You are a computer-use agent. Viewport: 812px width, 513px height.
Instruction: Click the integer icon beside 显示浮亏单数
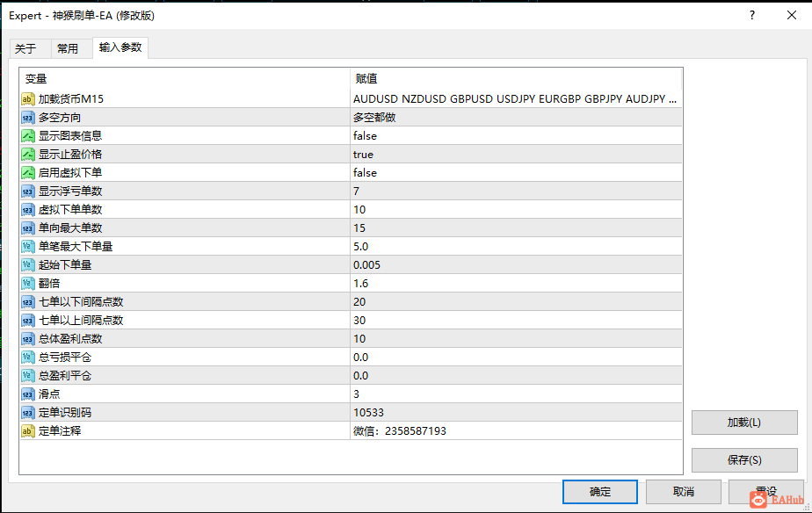point(28,191)
